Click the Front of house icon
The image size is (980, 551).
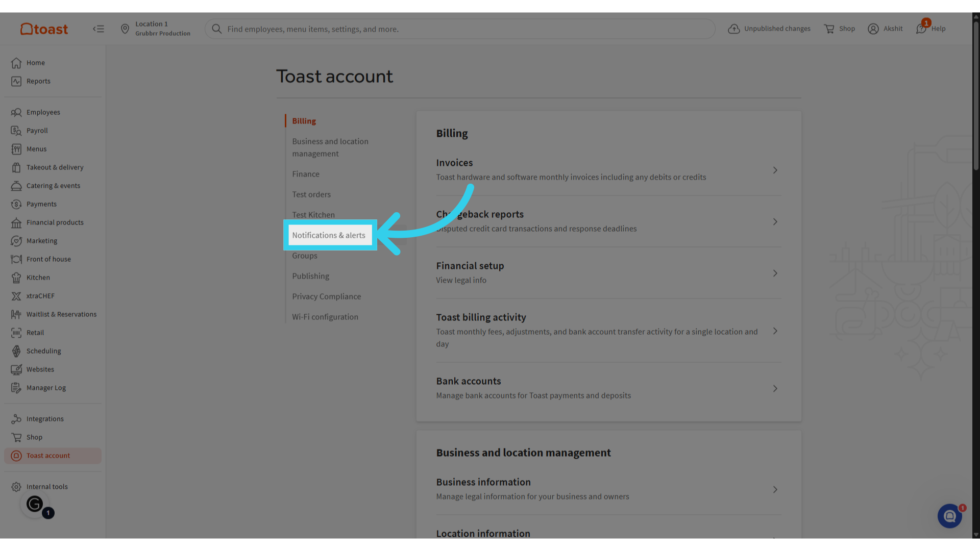click(x=16, y=259)
